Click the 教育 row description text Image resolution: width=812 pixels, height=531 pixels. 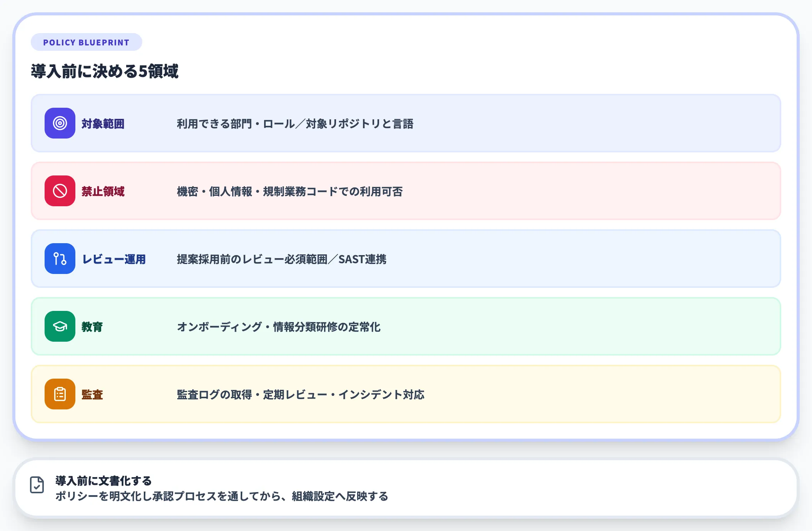[x=279, y=327]
